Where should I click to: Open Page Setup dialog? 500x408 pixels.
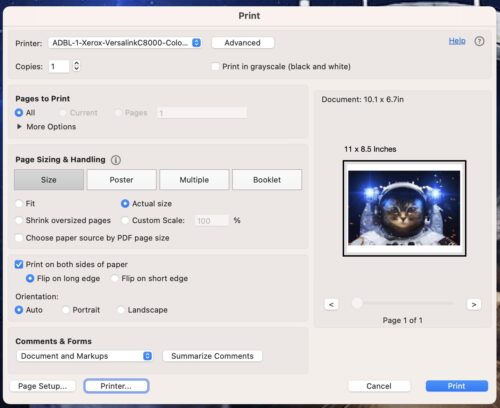[43, 386]
